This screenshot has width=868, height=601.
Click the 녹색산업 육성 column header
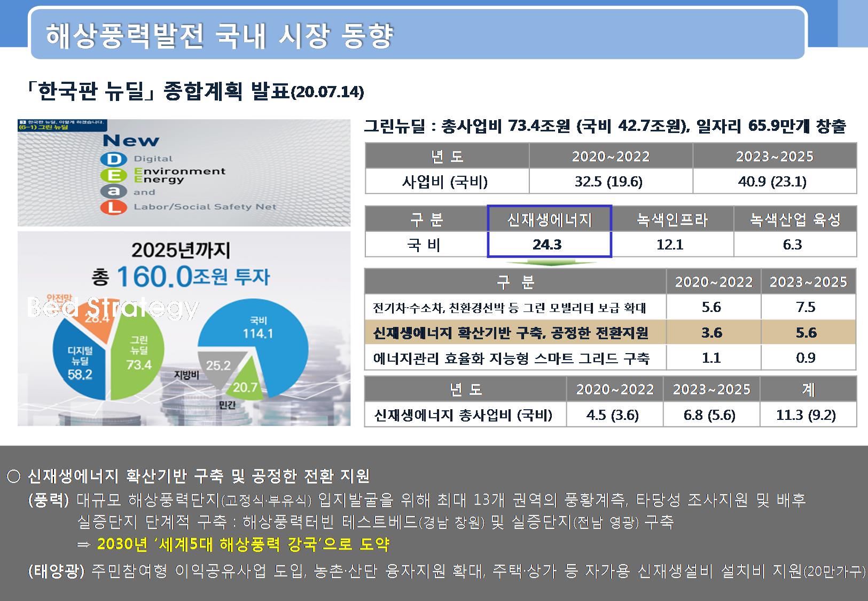click(795, 220)
